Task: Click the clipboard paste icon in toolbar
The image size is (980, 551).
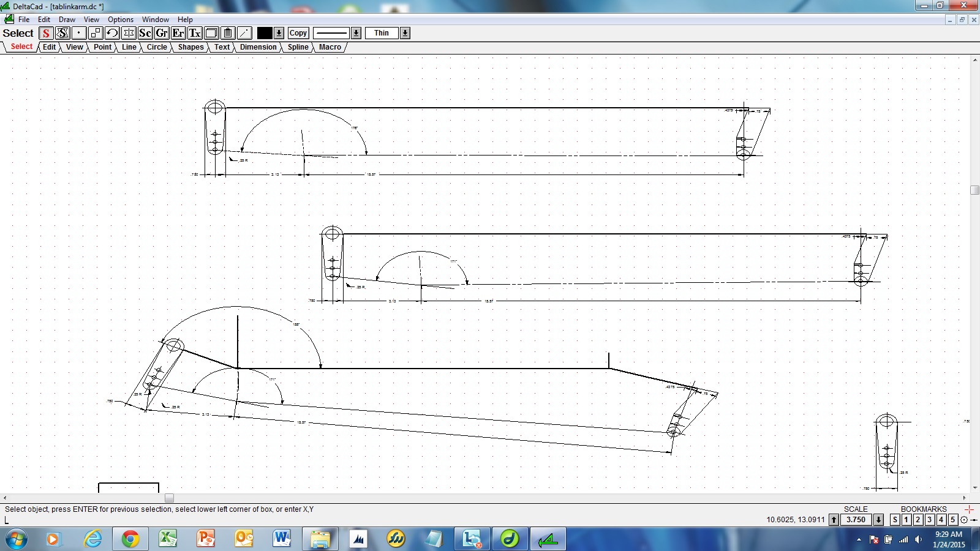Action: pyautogui.click(x=228, y=33)
